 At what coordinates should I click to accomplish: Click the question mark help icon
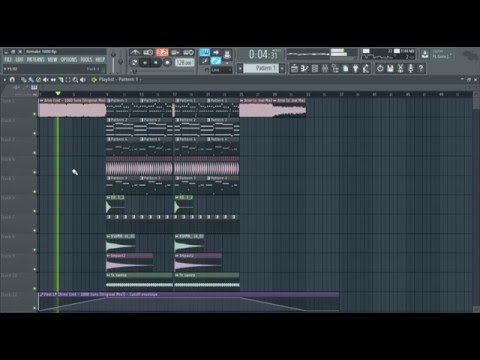pyautogui.click(x=421, y=69)
